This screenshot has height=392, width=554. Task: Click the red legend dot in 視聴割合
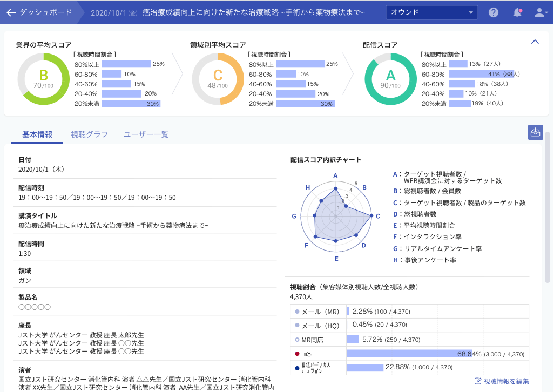pyautogui.click(x=297, y=354)
